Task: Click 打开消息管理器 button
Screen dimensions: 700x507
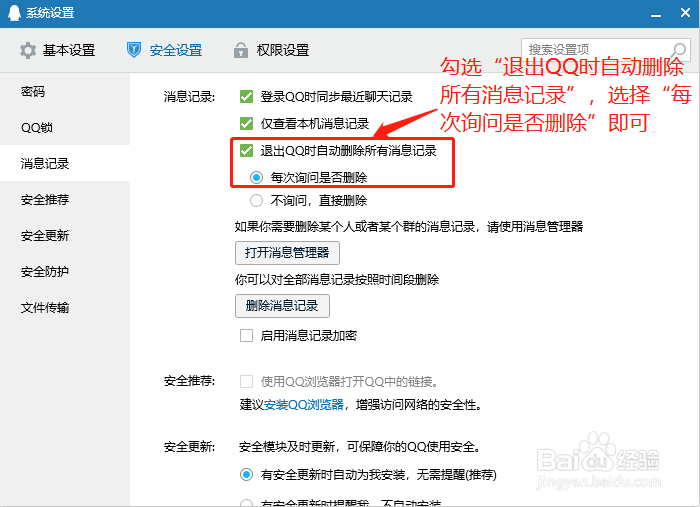Action: (x=287, y=253)
